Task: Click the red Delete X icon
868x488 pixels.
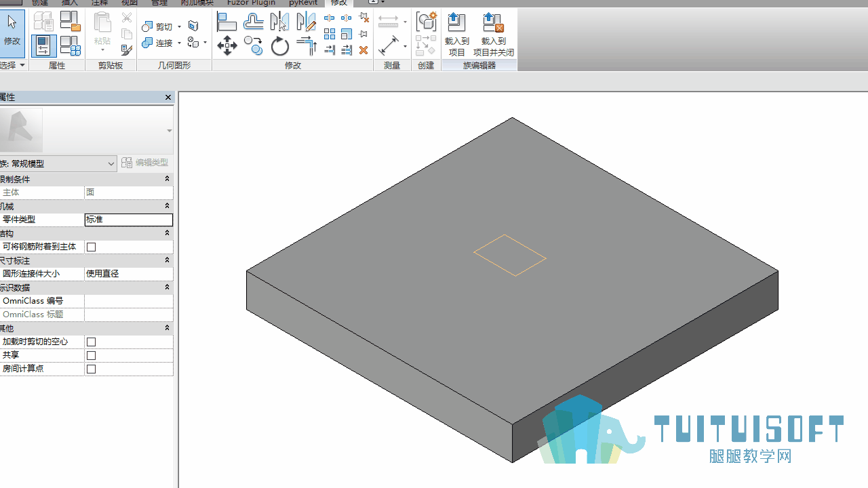Action: (x=363, y=50)
